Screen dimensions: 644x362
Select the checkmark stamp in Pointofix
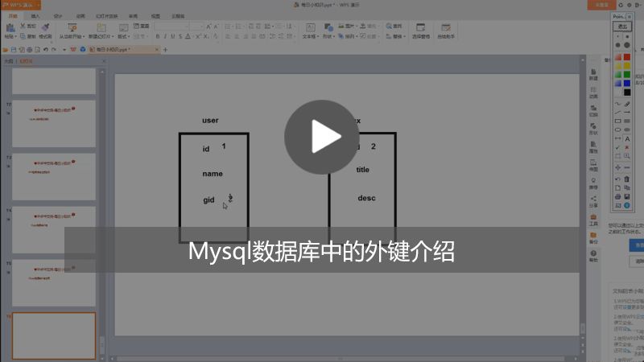coord(617,147)
